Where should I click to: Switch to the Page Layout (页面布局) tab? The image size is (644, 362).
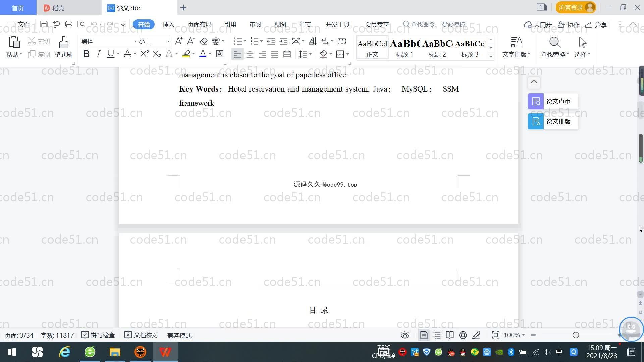199,24
